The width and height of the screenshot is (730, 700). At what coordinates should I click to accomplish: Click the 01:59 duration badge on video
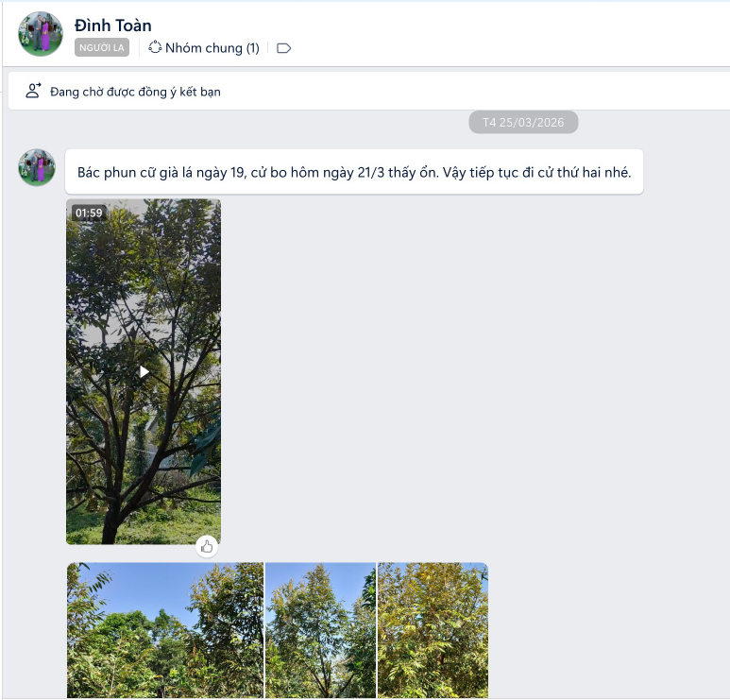[89, 213]
